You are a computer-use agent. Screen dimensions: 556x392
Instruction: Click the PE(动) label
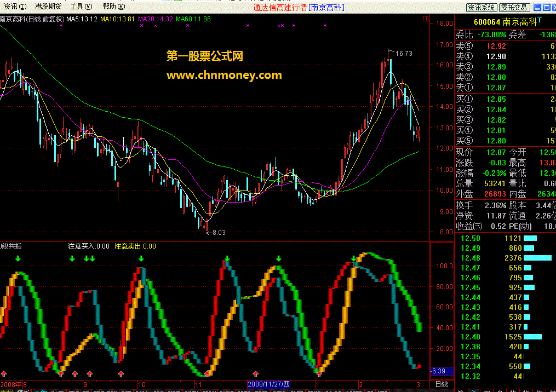520,226
